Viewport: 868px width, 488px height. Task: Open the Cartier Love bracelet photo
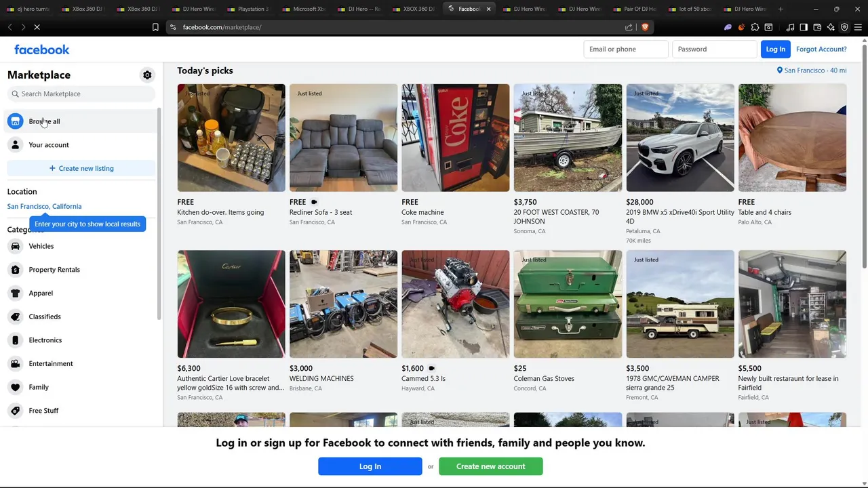pyautogui.click(x=231, y=304)
